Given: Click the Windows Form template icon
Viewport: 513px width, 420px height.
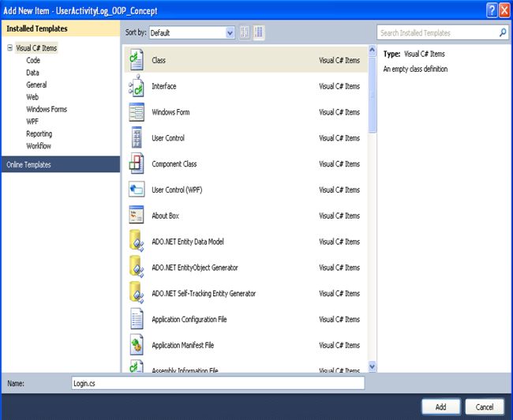Looking at the screenshot, I should point(136,112).
